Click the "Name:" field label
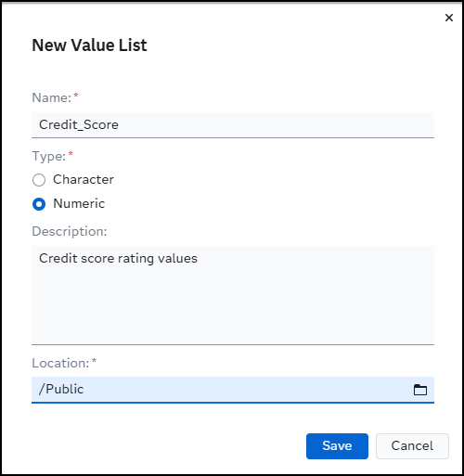The image size is (464, 476). pos(52,97)
